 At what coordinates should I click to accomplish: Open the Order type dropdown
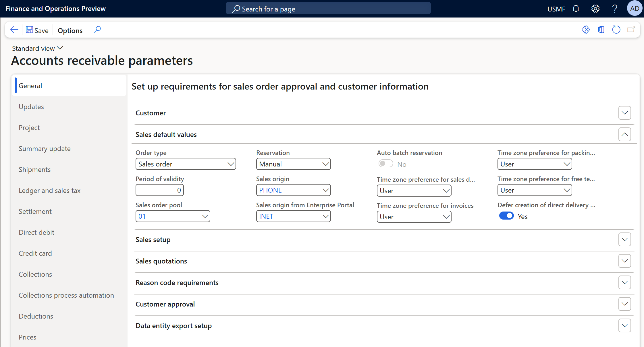[x=186, y=164]
